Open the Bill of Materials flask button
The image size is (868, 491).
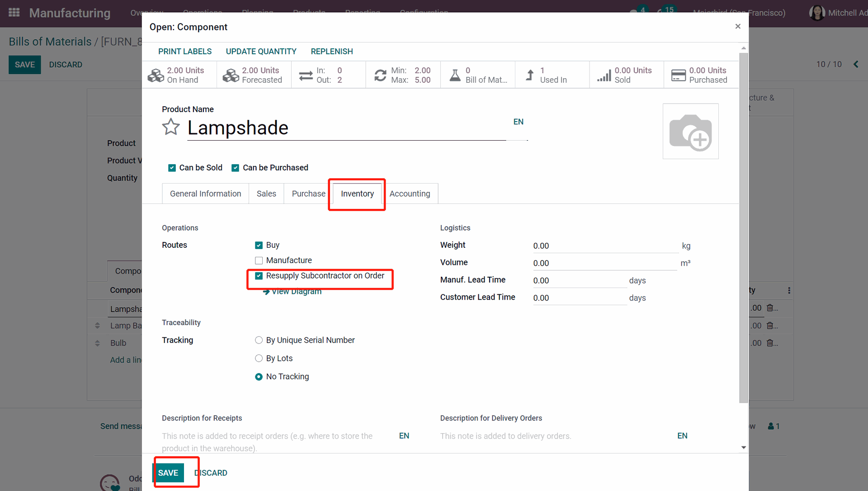[477, 75]
